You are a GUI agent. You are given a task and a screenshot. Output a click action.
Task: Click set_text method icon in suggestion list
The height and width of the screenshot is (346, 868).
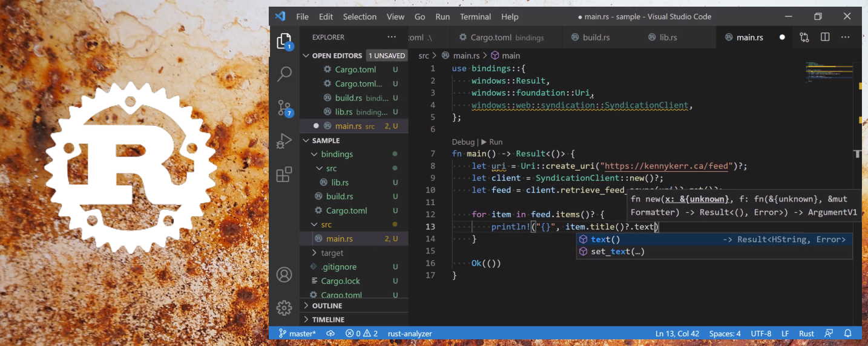584,252
